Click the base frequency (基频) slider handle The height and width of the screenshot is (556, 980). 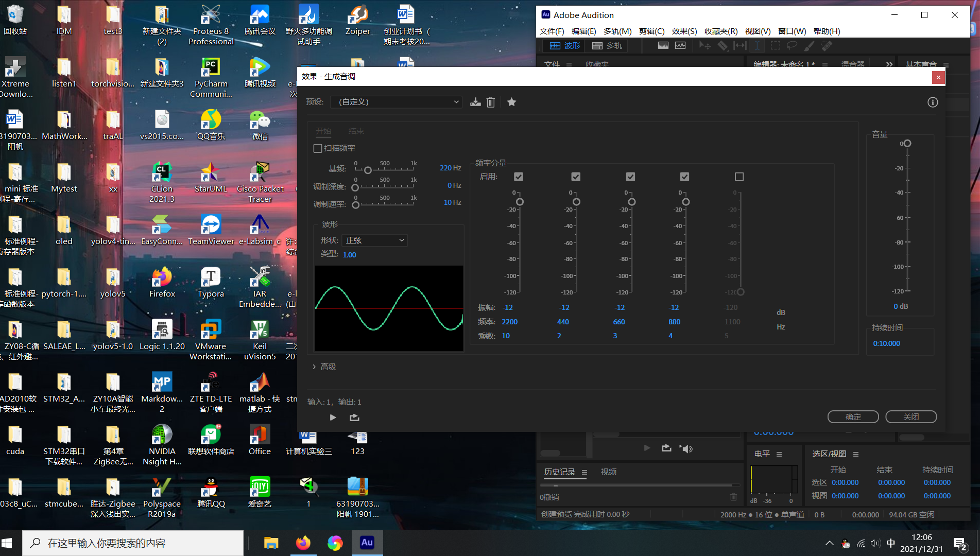(368, 170)
